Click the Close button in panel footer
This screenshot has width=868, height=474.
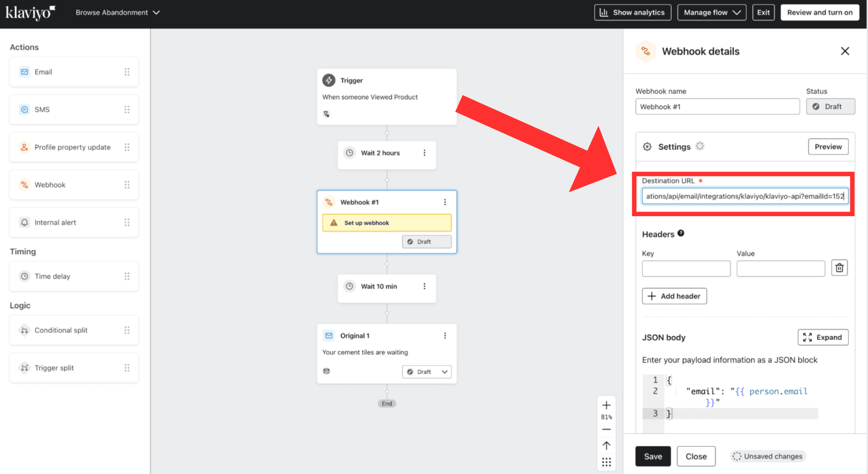[696, 456]
